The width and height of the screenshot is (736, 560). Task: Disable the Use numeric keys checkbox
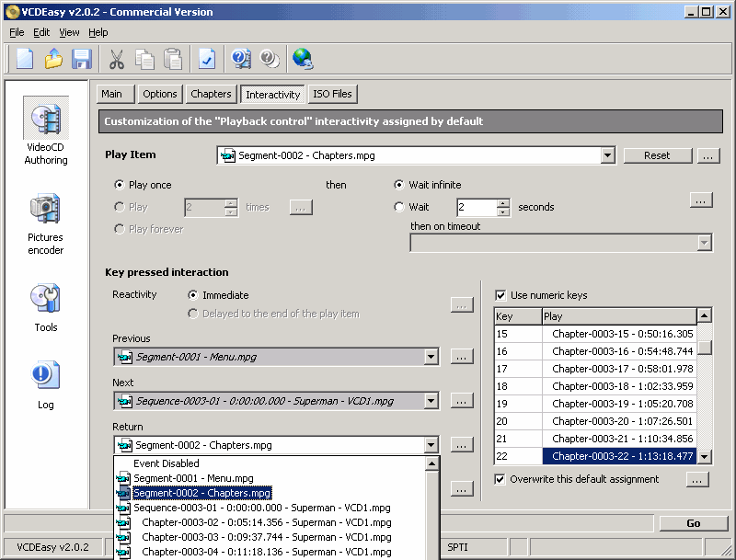click(x=500, y=295)
